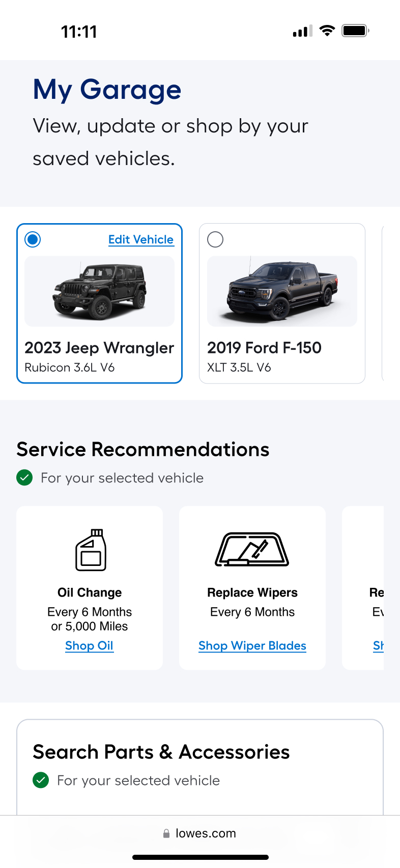Screen dimensions: 400x868
Task: Click the Jeep Wrangler vehicle photo
Action: (x=100, y=291)
